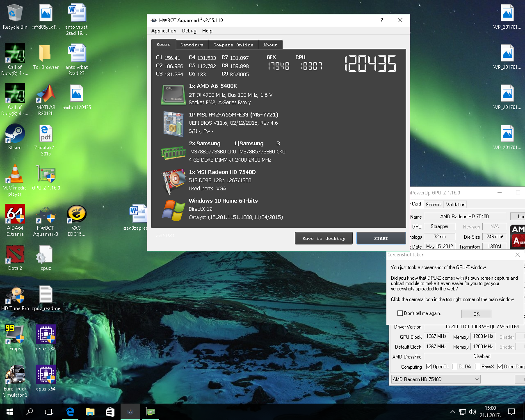Switch to Sensors tab in GPU-Z

point(434,204)
